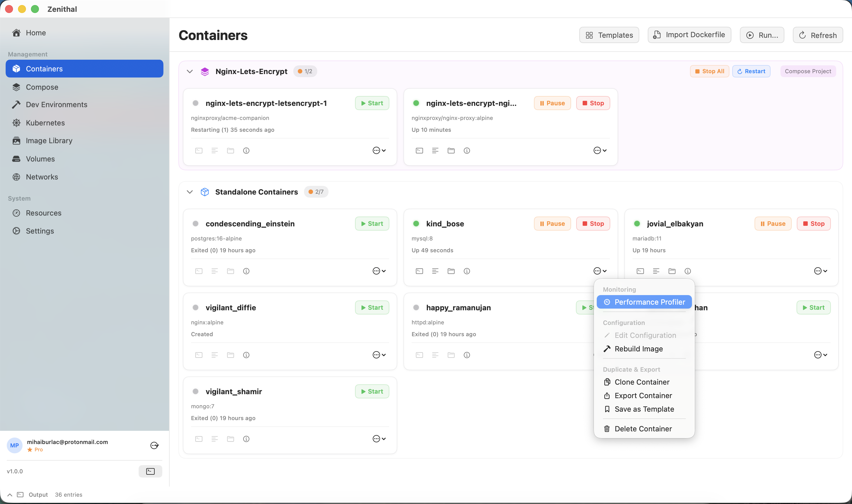Viewport: 852px width, 504px height.
Task: View logs of the nginx-proxy container
Action: [435, 150]
